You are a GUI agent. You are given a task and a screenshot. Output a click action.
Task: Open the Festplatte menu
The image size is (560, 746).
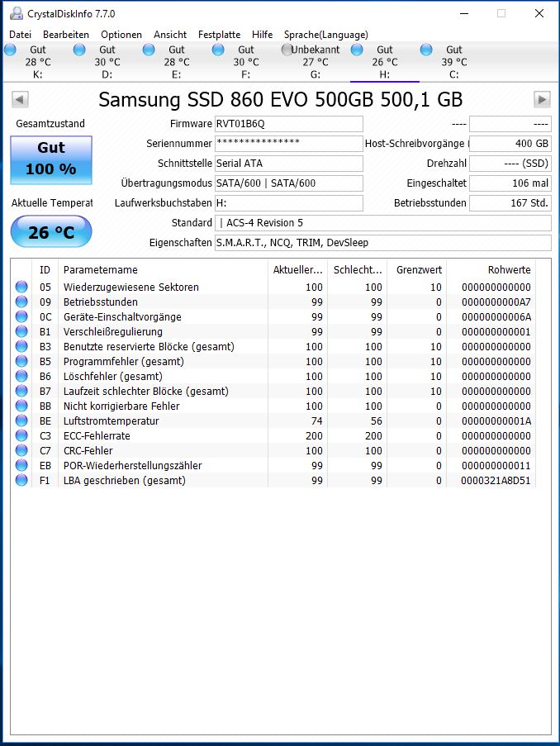click(x=220, y=35)
